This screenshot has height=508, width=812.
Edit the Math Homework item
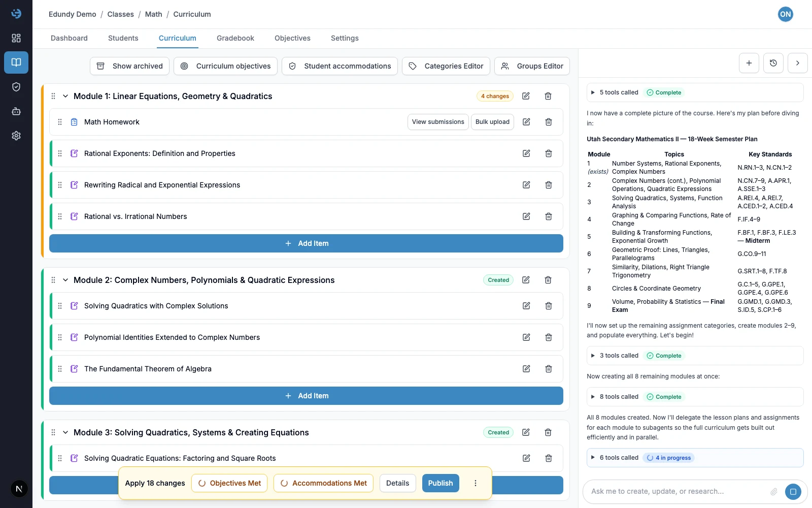[x=526, y=122]
